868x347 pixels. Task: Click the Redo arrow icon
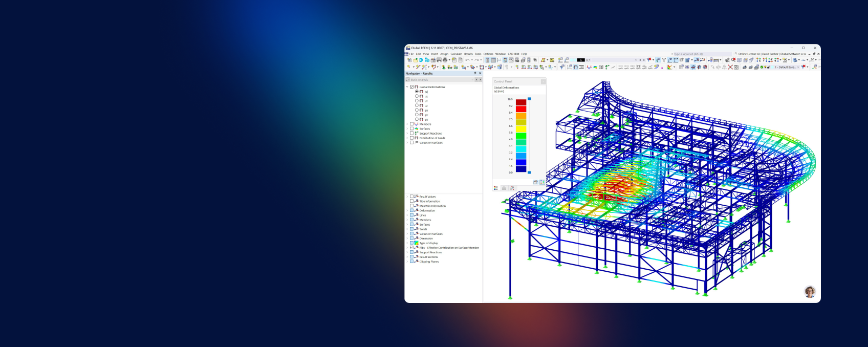click(476, 60)
